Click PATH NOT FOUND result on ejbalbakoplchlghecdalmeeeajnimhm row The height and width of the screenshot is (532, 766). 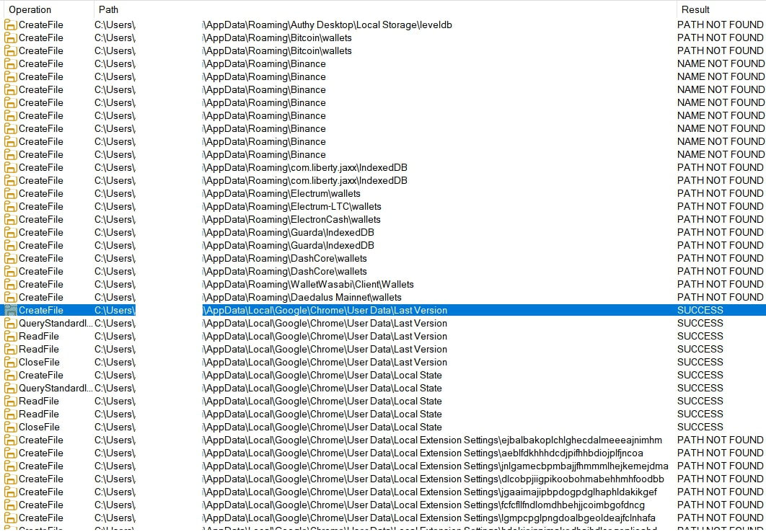point(720,440)
